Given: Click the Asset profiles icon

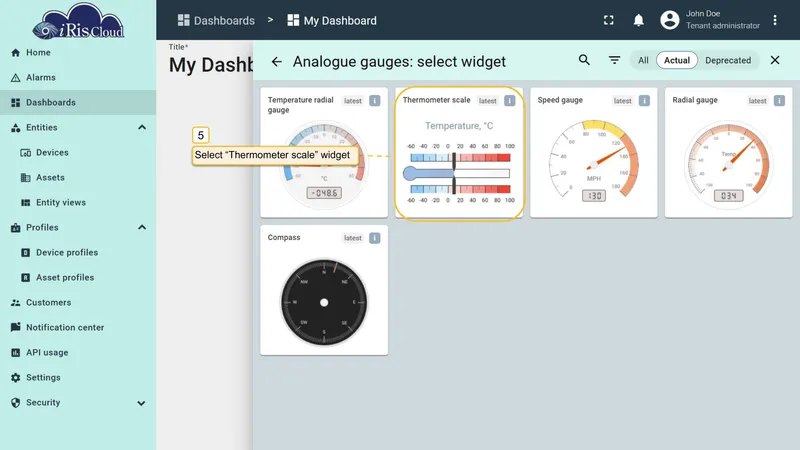Looking at the screenshot, I should tap(26, 278).
